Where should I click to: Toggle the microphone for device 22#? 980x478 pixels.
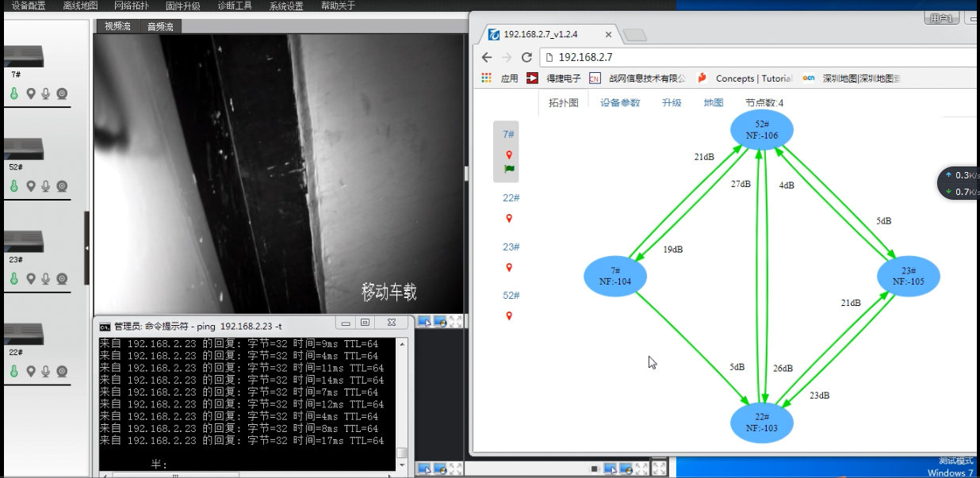click(x=45, y=370)
